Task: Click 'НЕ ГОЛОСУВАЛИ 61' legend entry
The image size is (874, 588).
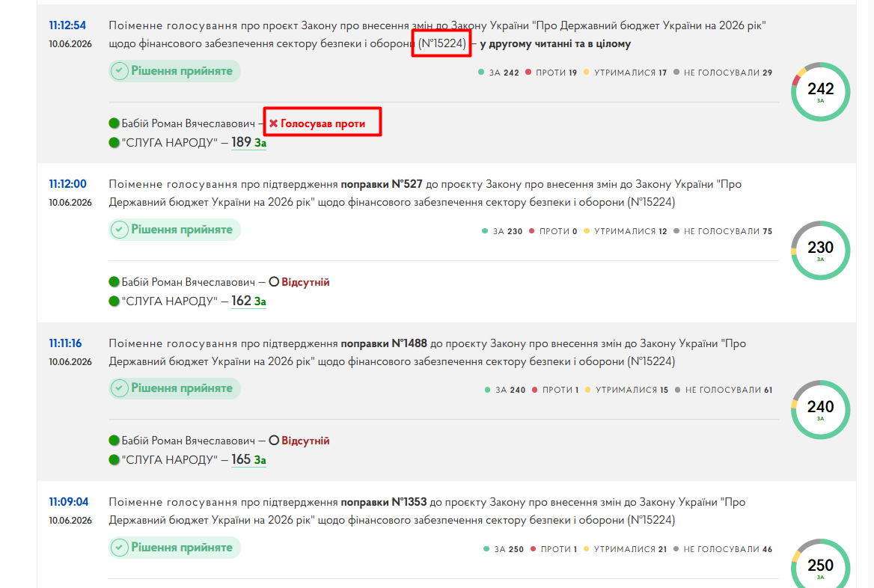Action: pyautogui.click(x=724, y=391)
